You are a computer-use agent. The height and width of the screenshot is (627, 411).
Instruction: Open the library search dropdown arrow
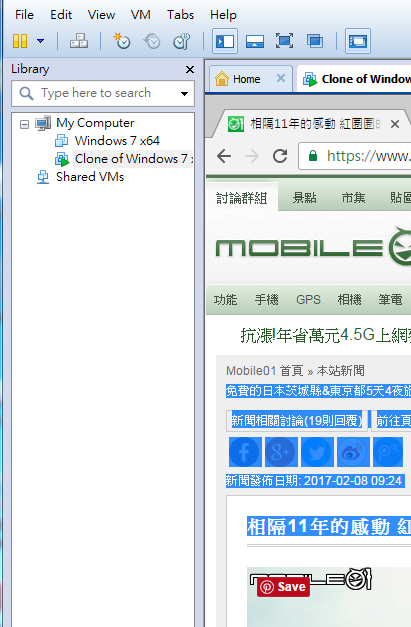[x=184, y=94]
